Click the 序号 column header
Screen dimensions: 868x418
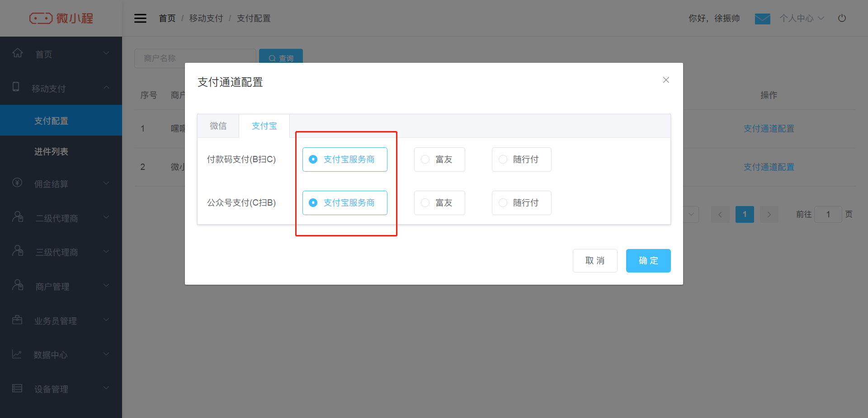pos(149,95)
